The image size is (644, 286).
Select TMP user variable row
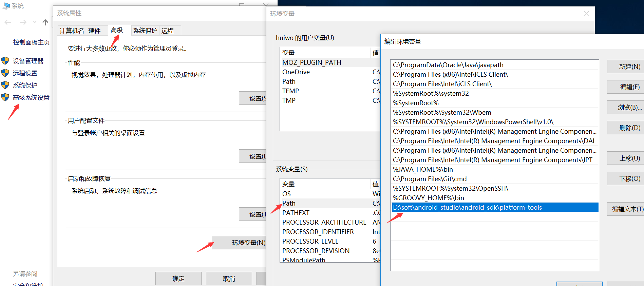point(330,100)
